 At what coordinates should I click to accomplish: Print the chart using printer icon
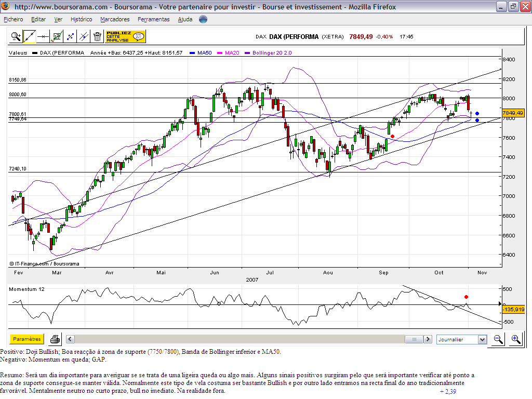pyautogui.click(x=55, y=339)
